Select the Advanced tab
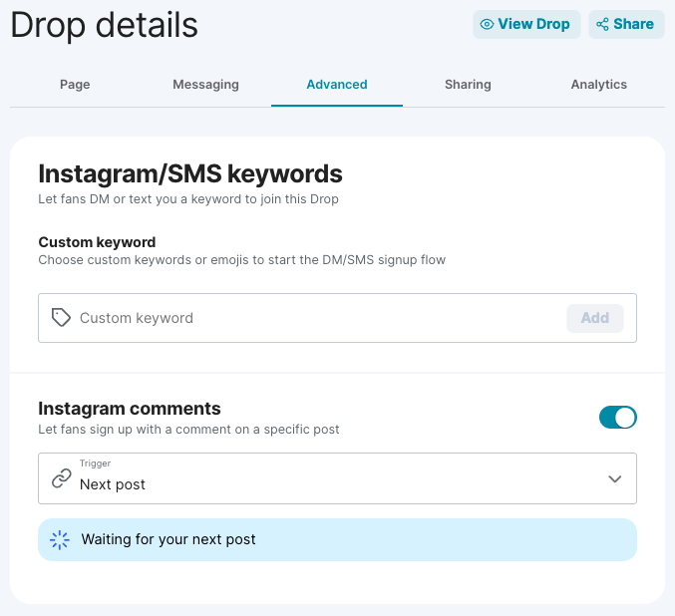675x616 pixels. (x=337, y=85)
